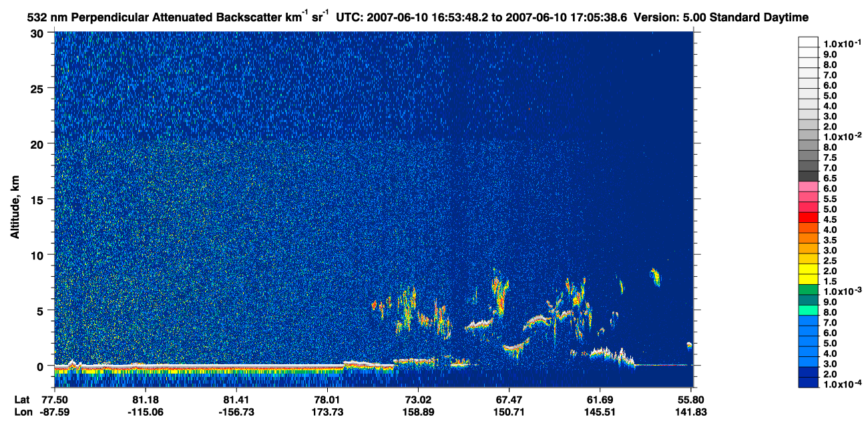The width and height of the screenshot is (868, 445).
Task: Select latitude value 81.41
Action: 236,399
